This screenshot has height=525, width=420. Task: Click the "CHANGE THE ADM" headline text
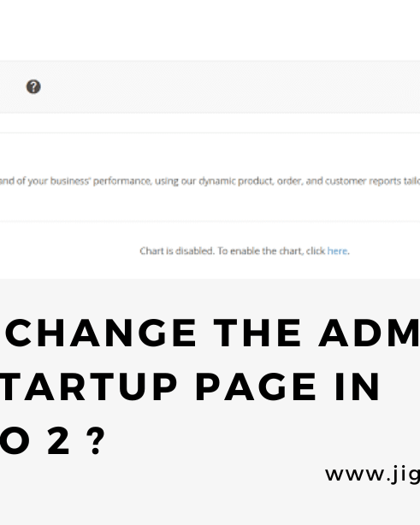(x=212, y=333)
